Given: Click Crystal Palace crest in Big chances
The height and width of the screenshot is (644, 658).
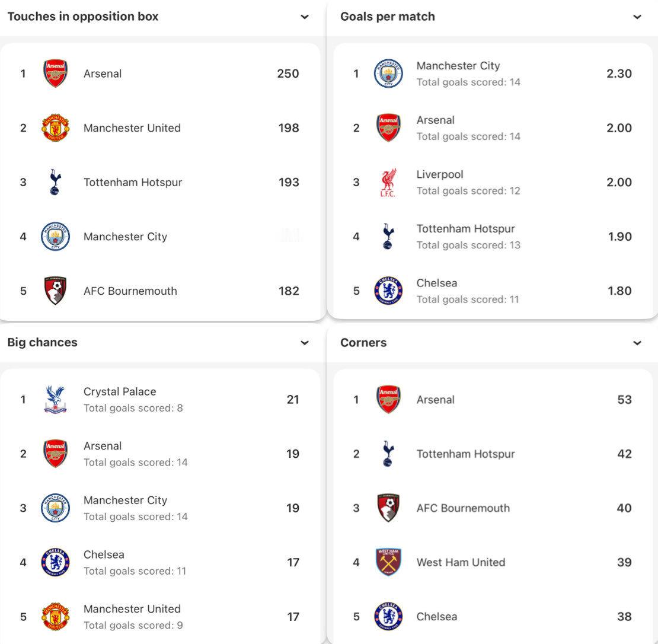Looking at the screenshot, I should point(55,400).
